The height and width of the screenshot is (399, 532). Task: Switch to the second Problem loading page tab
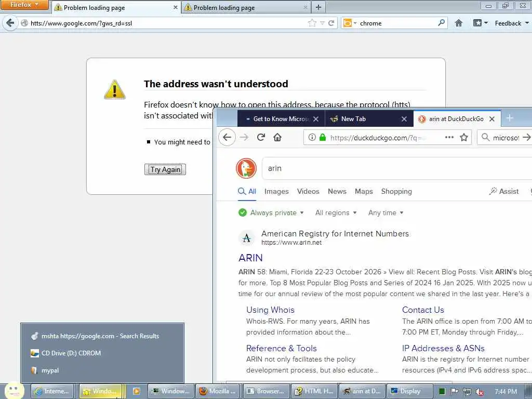point(246,7)
